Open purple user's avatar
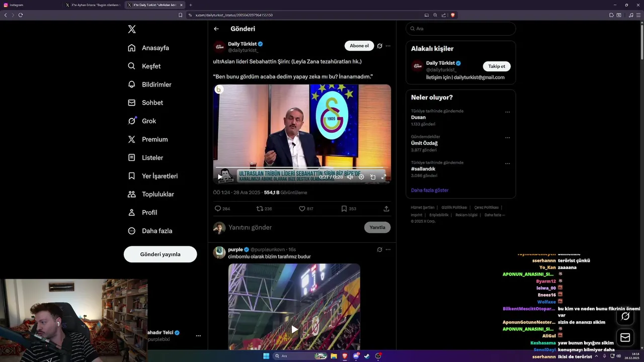644x362 pixels. pyautogui.click(x=219, y=252)
